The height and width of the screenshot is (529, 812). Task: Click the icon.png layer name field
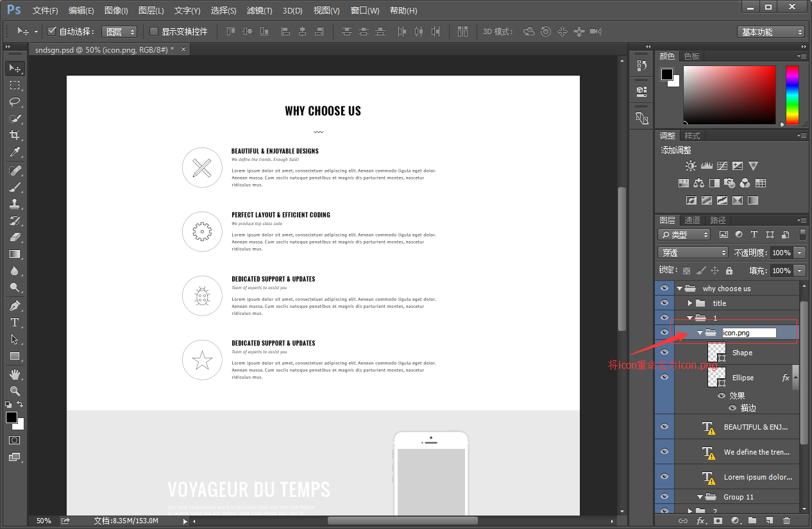pos(749,333)
